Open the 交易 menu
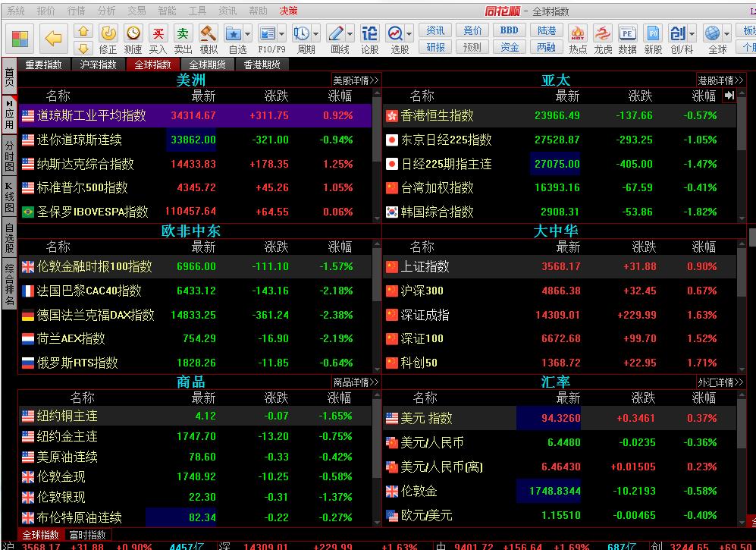The height and width of the screenshot is (550, 756). coord(136,11)
